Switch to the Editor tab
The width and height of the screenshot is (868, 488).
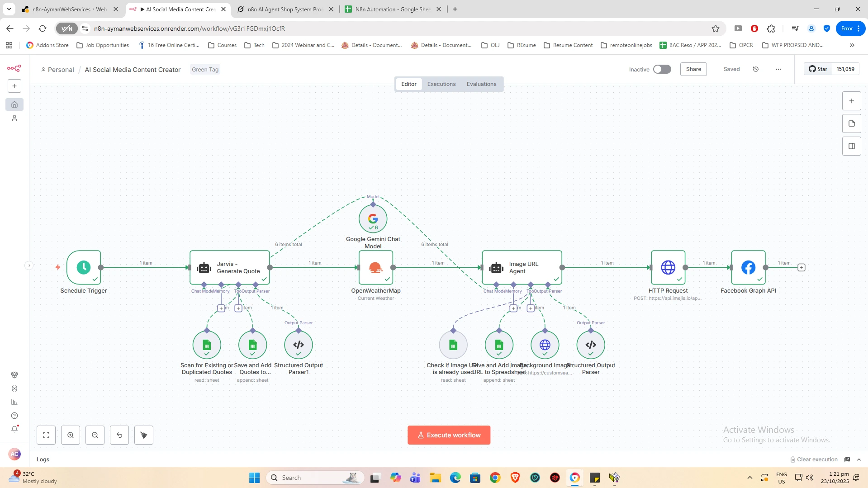[409, 84]
